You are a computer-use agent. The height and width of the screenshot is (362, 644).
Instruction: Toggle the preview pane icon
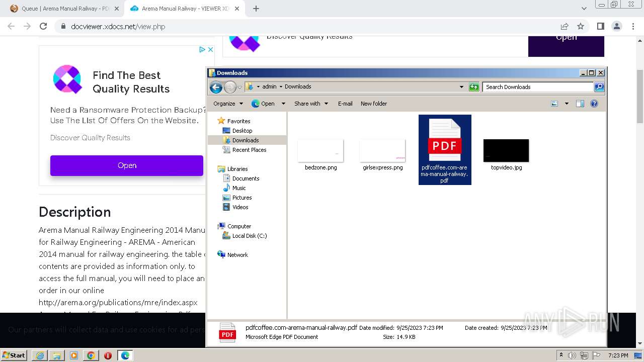point(580,104)
